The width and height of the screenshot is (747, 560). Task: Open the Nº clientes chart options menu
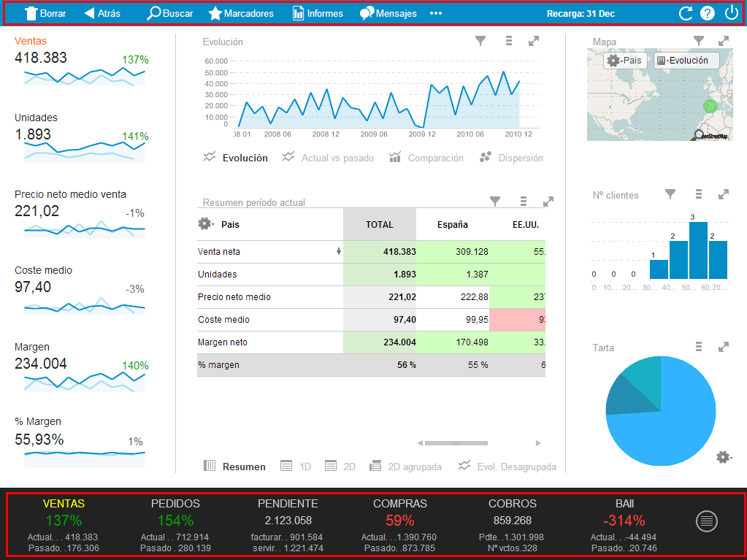click(699, 194)
